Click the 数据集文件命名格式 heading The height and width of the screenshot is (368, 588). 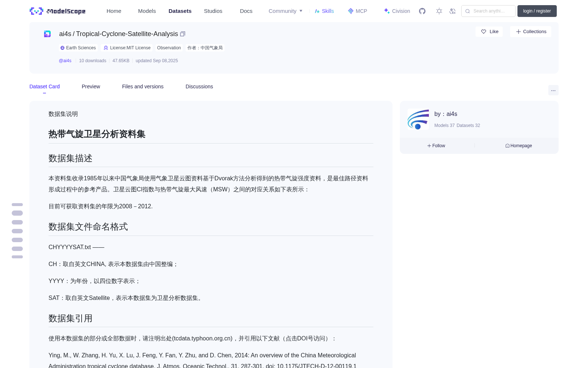(x=88, y=227)
